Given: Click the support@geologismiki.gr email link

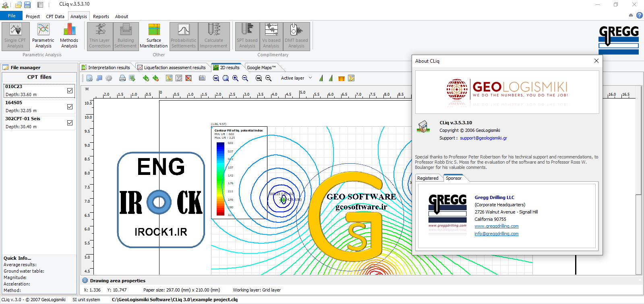Looking at the screenshot, I should [483, 138].
